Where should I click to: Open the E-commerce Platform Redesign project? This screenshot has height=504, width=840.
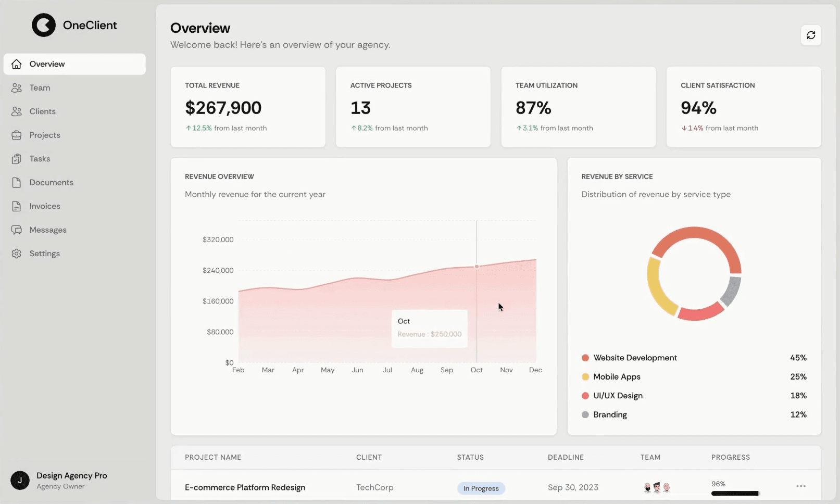[245, 487]
